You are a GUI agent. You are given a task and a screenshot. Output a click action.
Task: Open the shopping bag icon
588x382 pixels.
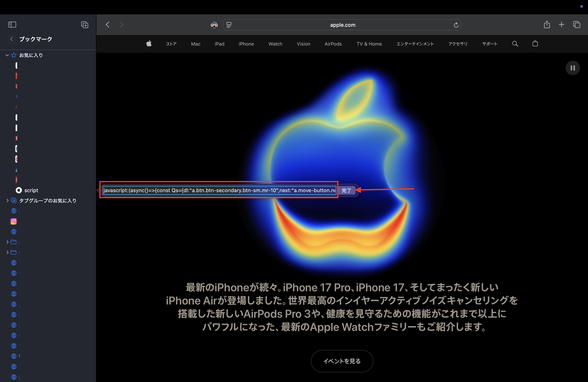pyautogui.click(x=535, y=44)
